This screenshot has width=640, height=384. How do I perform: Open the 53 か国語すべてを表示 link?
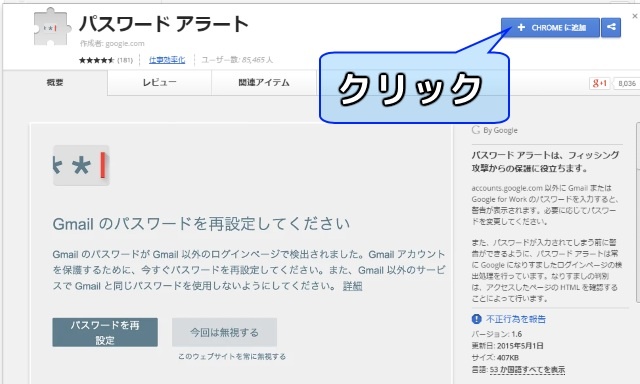(527, 369)
